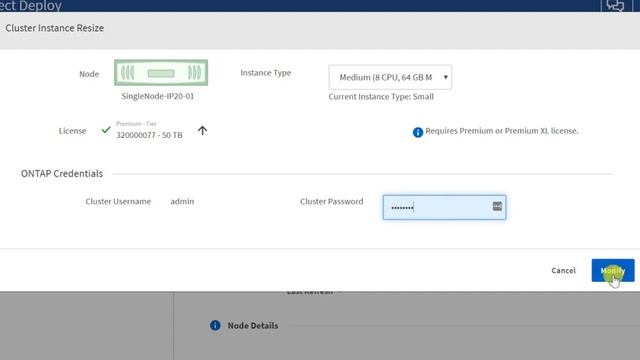Click the Premium - Tier license label
The height and width of the screenshot is (360, 640).
tap(136, 124)
